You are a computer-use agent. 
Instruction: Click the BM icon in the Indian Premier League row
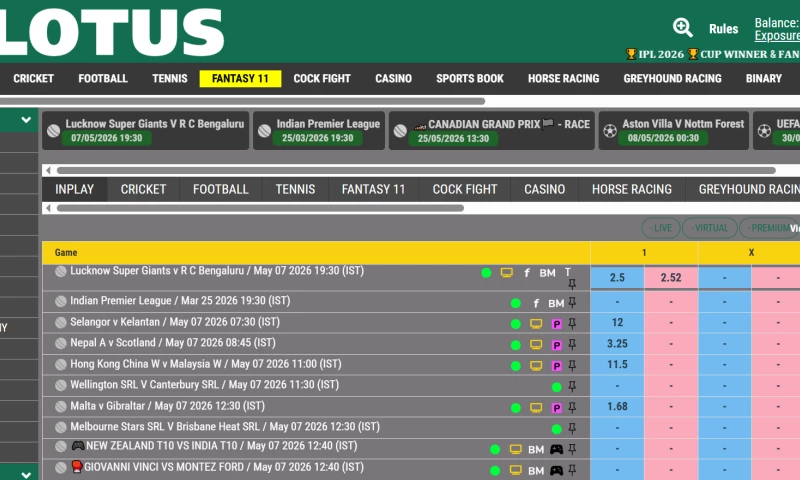(556, 304)
